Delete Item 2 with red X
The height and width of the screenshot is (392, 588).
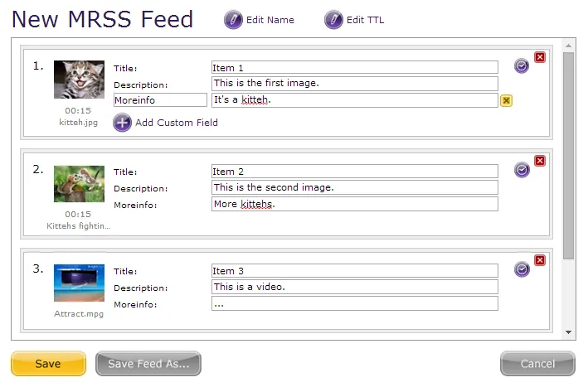click(540, 161)
